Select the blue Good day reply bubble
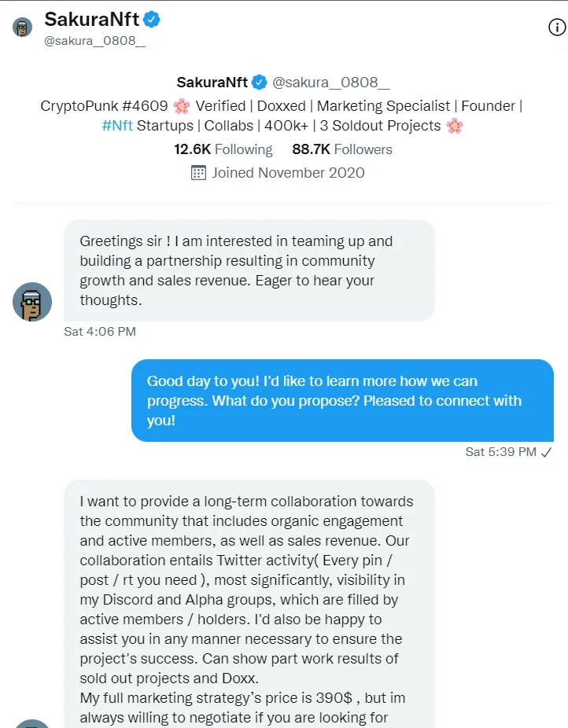The width and height of the screenshot is (568, 728). [x=342, y=400]
